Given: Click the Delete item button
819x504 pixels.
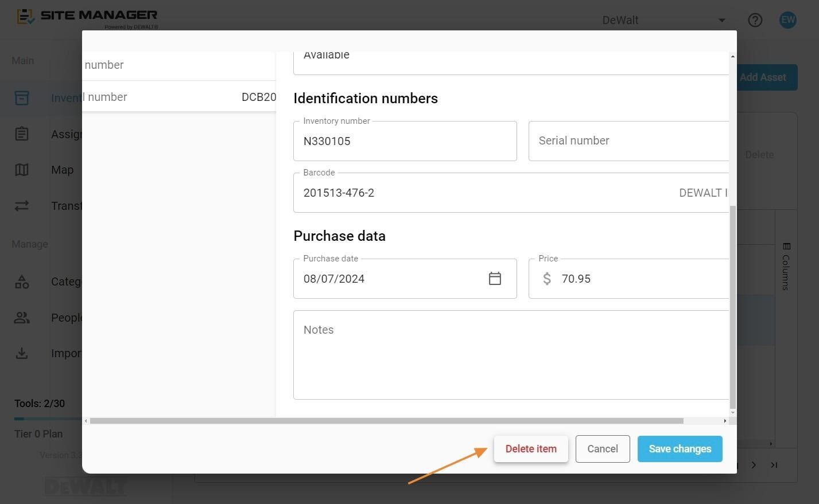Looking at the screenshot, I should (x=531, y=449).
